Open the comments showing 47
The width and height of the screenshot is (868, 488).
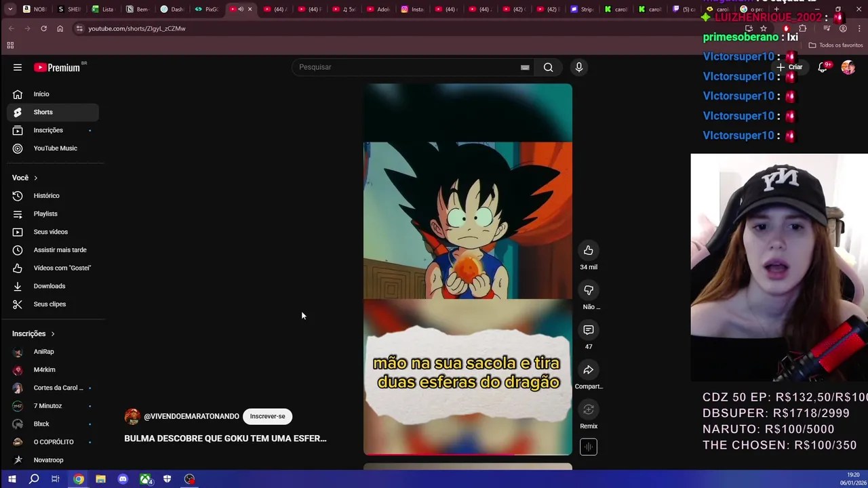tap(589, 330)
